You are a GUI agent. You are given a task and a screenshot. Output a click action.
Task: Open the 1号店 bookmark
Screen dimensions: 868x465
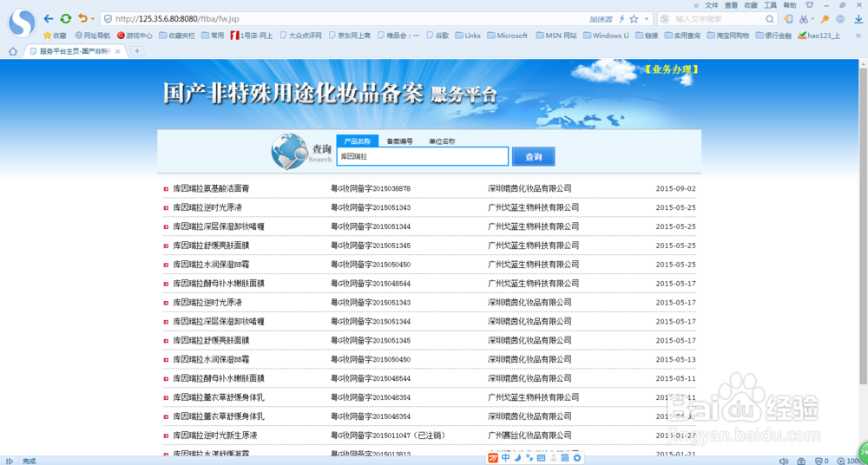pyautogui.click(x=252, y=36)
